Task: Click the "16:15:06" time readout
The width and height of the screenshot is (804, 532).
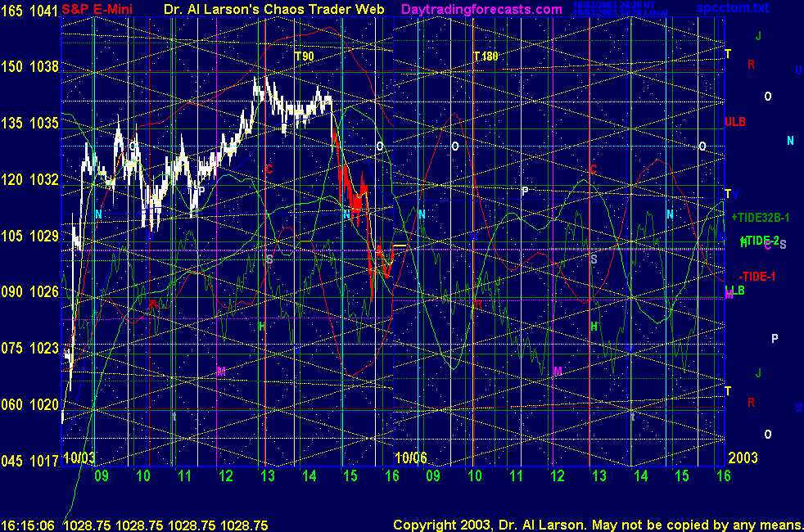Action: [x=28, y=525]
